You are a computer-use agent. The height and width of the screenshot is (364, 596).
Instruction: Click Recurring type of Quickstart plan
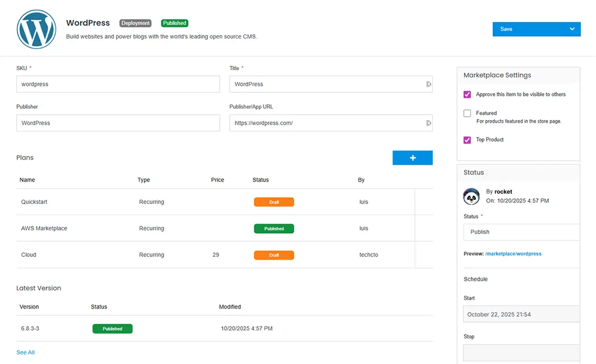(x=152, y=202)
